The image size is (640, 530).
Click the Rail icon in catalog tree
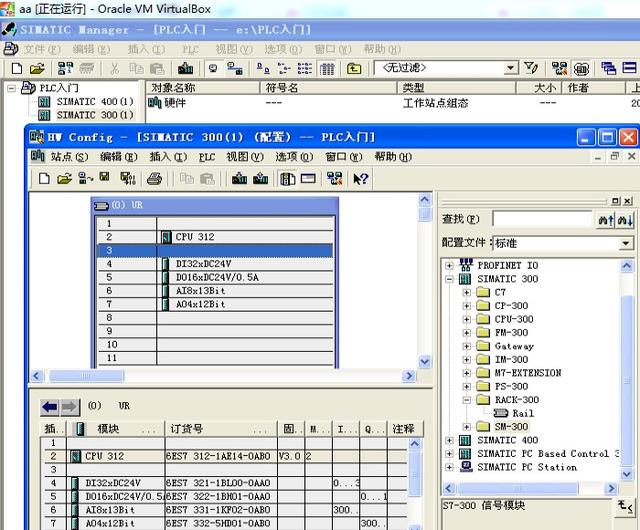(x=501, y=413)
